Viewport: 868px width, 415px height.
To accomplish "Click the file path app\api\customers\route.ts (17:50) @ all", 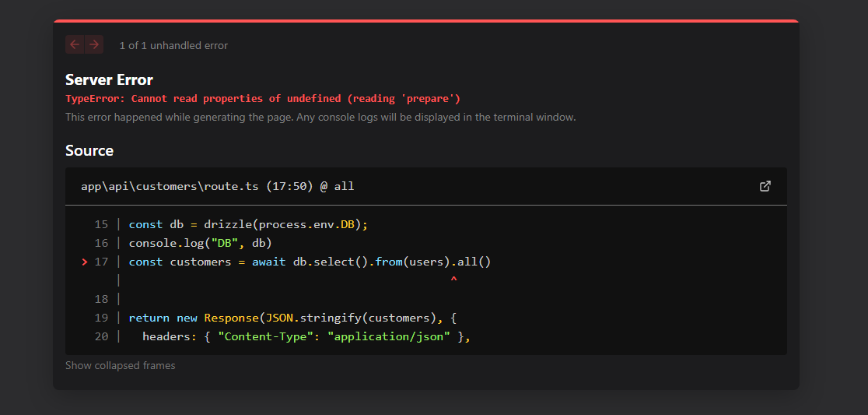I will [x=218, y=186].
